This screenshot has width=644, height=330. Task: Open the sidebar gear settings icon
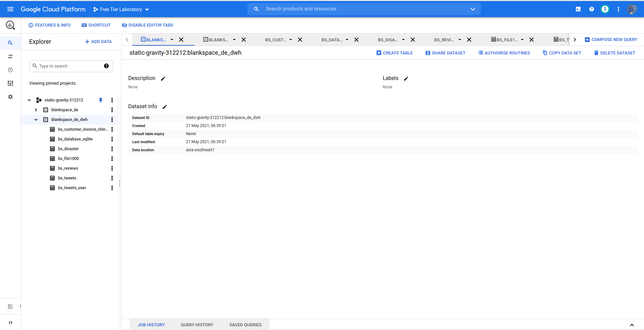coord(10,97)
